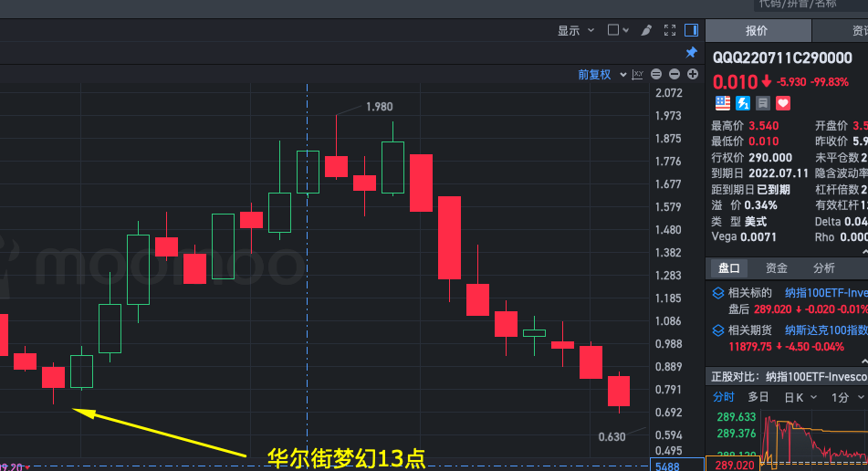The height and width of the screenshot is (471, 868).
Task: Open the 纳斯达克100指数 futures link
Action: [826, 330]
